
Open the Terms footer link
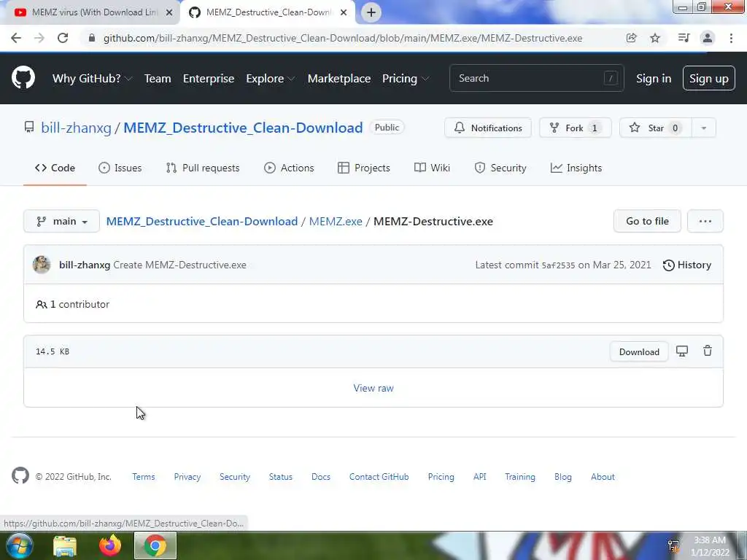coord(144,477)
